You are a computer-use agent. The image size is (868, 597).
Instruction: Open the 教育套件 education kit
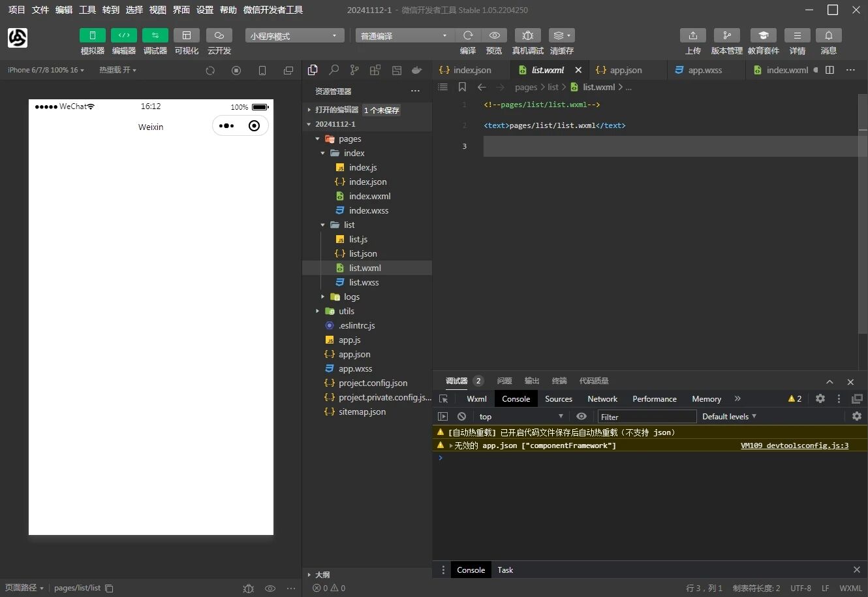(x=764, y=35)
